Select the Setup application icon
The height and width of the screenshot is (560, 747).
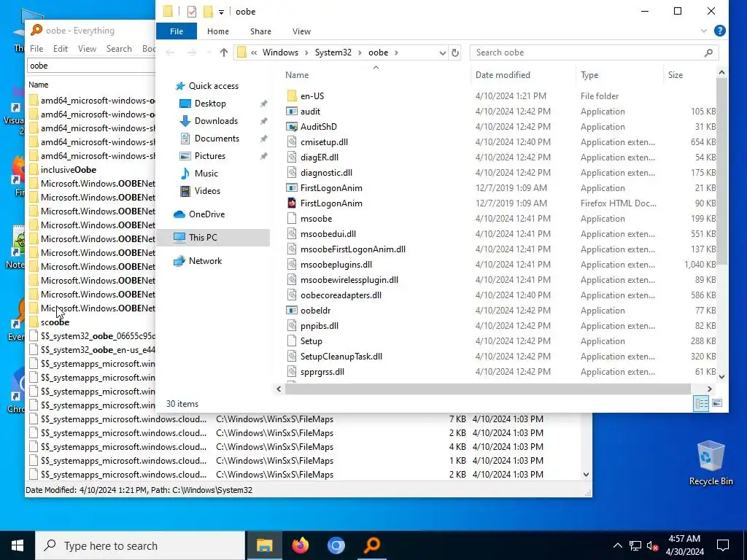(x=292, y=341)
